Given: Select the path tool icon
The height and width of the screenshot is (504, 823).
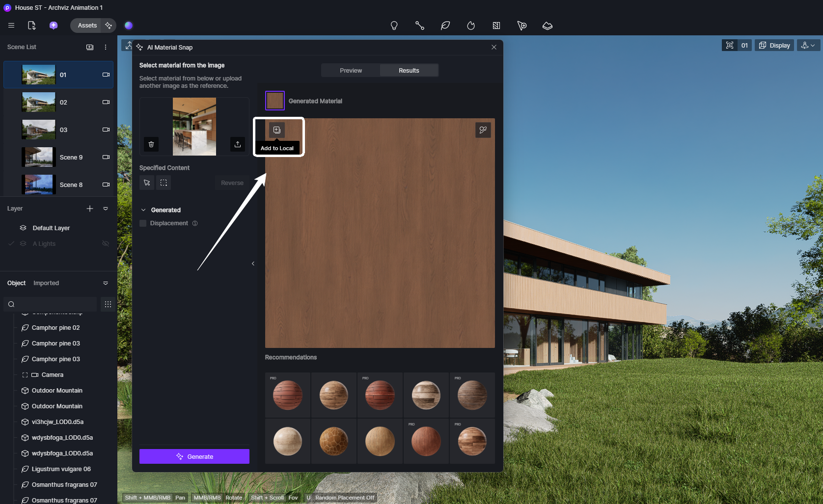Looking at the screenshot, I should pos(420,26).
